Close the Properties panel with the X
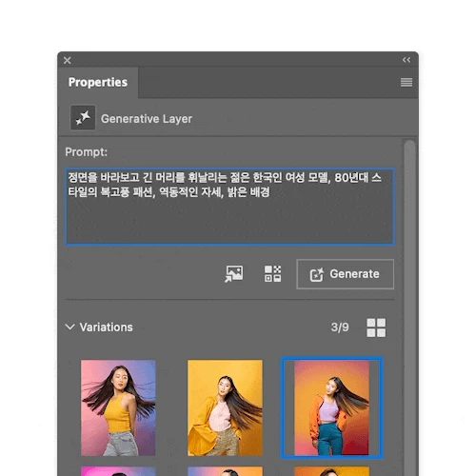The width and height of the screenshot is (476, 476). pyautogui.click(x=68, y=60)
